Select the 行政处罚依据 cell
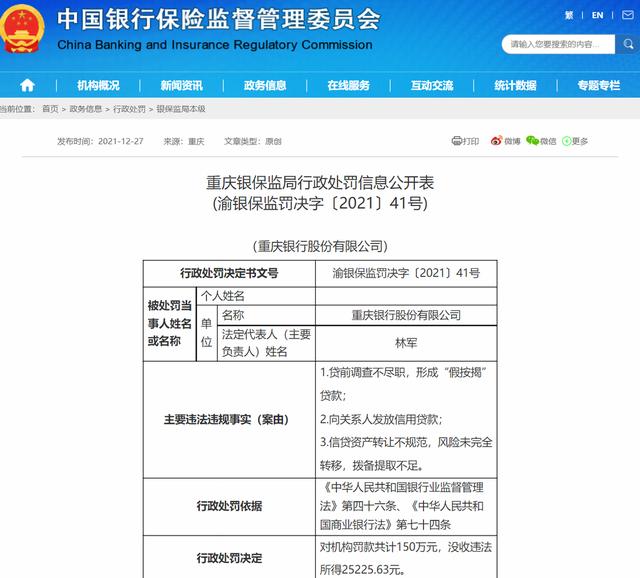The width and height of the screenshot is (640, 578). (x=229, y=506)
